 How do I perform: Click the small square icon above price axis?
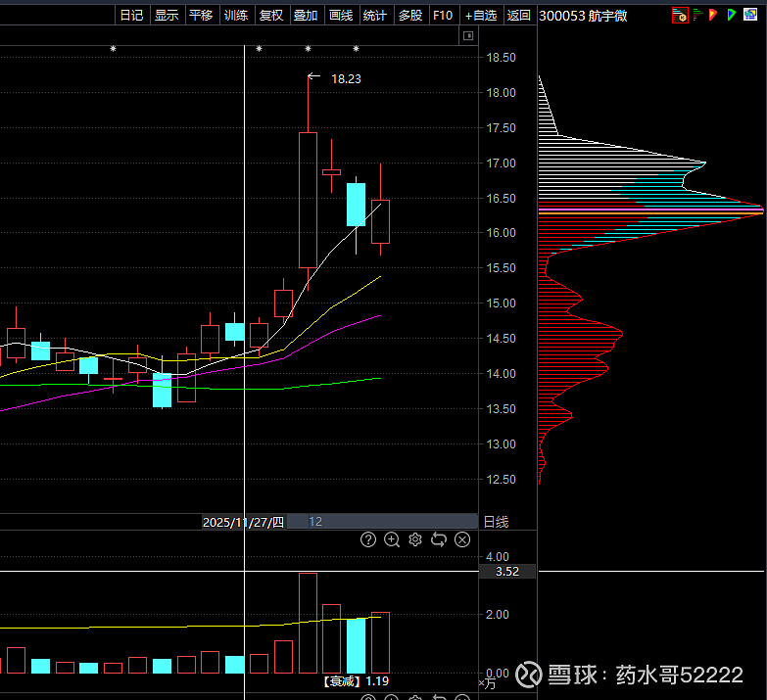tap(468, 35)
